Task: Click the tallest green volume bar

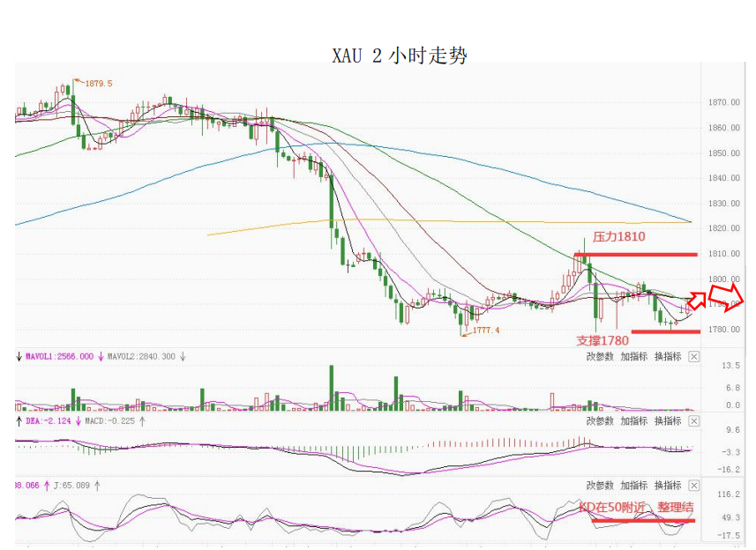Action: 332,388
